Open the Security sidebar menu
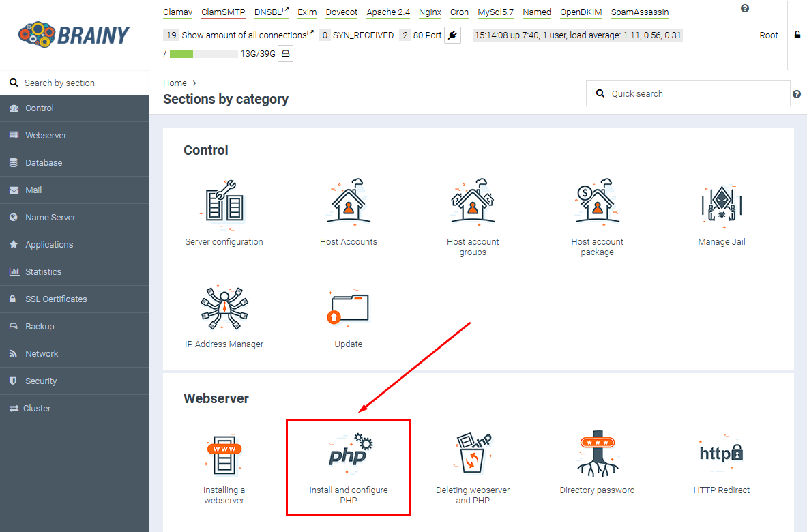The image size is (807, 532). coord(74,381)
